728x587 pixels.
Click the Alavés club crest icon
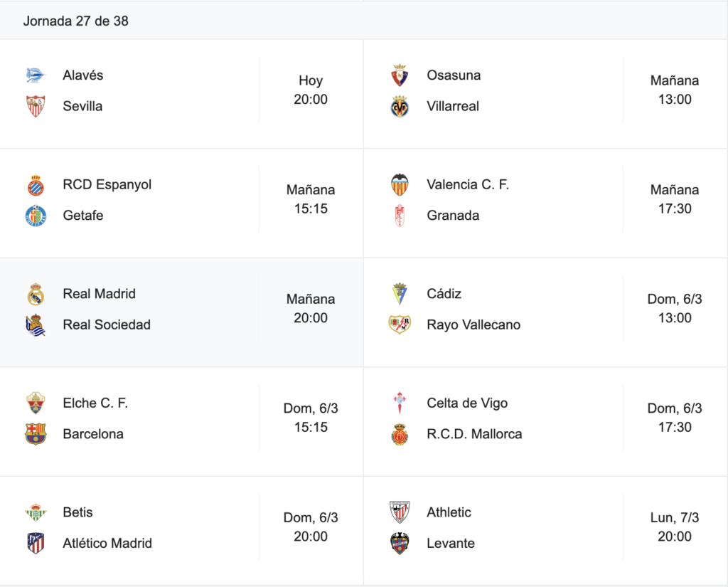[36, 75]
